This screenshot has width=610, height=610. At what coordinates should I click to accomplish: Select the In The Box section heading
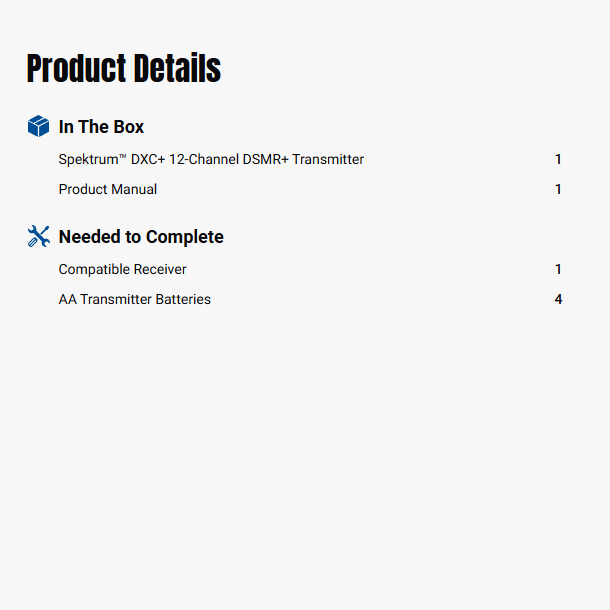101,127
